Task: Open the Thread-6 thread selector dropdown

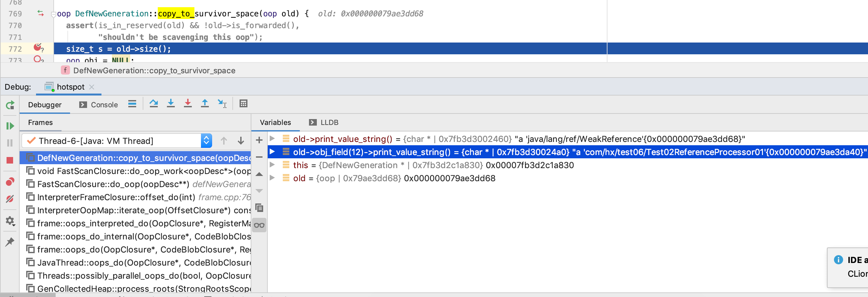Action: click(206, 140)
